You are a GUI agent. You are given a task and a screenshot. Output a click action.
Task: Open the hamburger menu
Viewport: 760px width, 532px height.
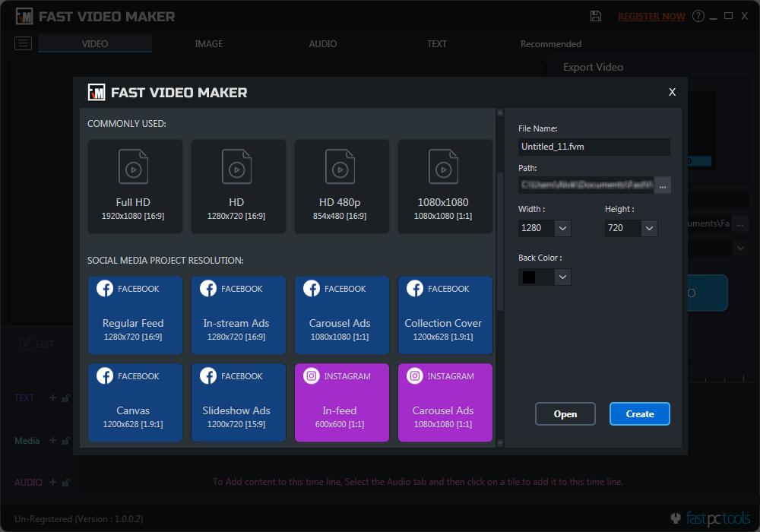point(23,43)
